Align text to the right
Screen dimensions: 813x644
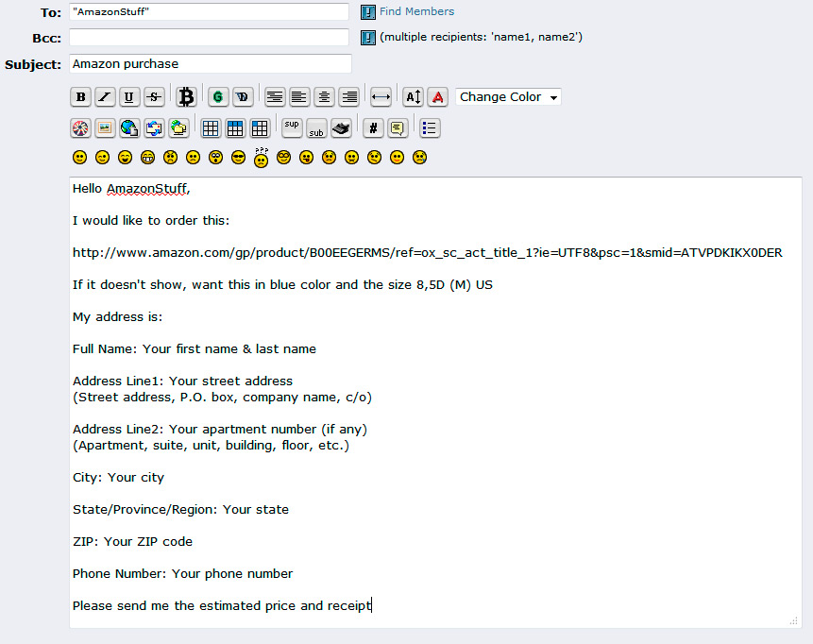pos(349,97)
